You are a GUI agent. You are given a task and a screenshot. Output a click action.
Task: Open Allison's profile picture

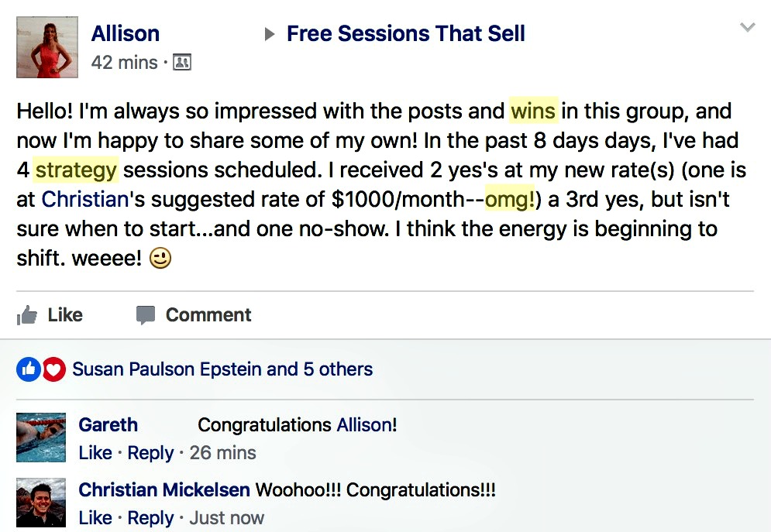47,47
